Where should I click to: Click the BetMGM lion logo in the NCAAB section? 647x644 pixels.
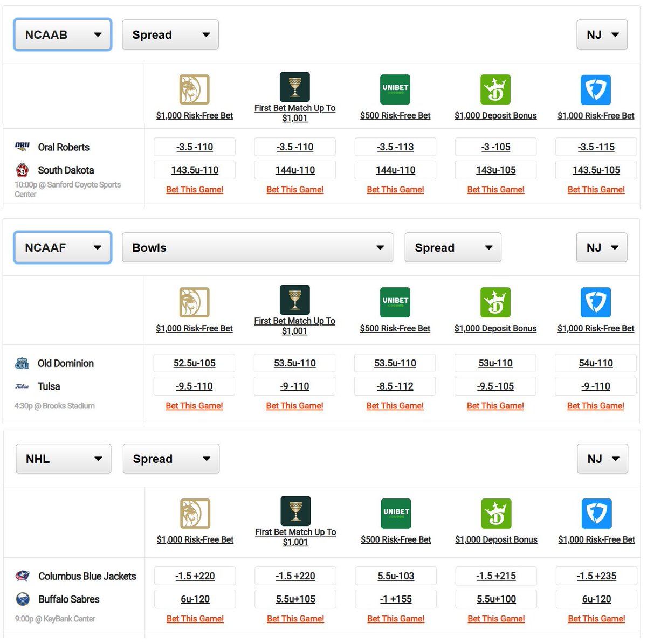(194, 89)
